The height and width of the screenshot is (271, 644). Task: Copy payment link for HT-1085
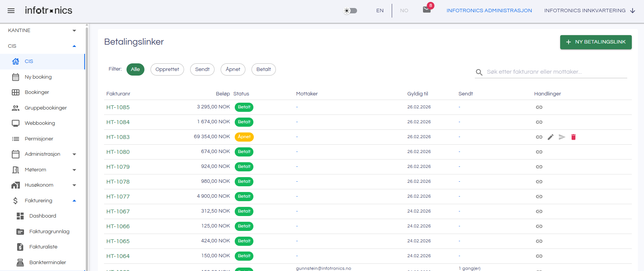click(539, 107)
